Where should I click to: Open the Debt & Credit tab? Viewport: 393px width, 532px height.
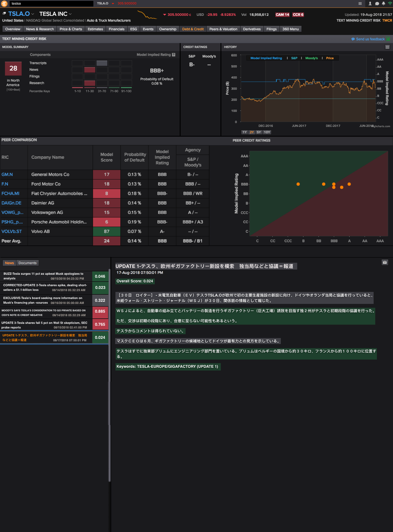point(193,29)
